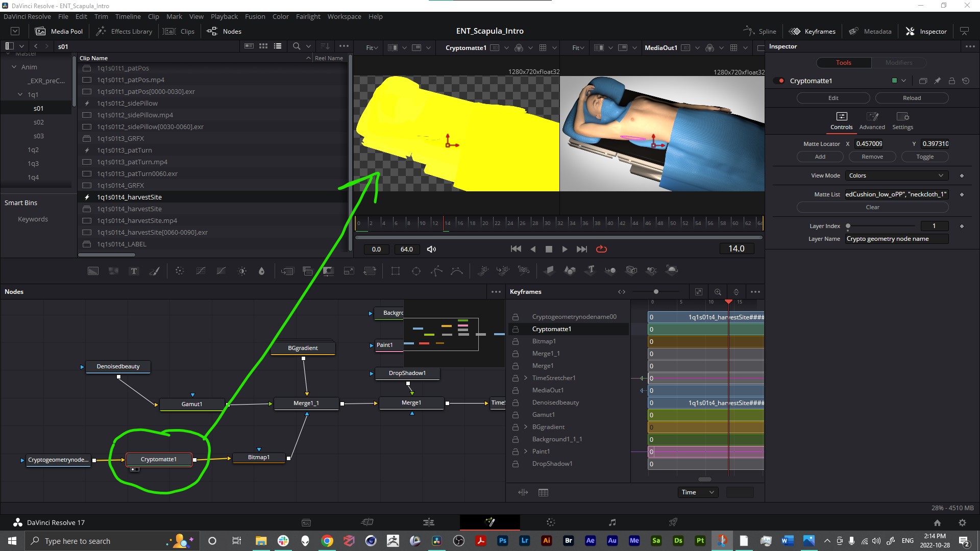Expand the TimeStretcher1 keyframe group

point(526,378)
